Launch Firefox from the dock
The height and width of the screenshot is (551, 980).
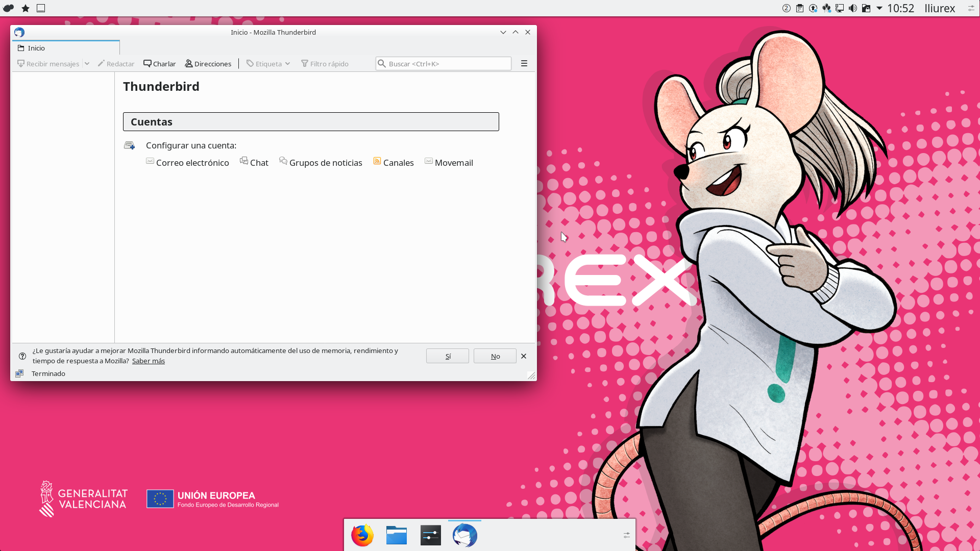coord(362,535)
